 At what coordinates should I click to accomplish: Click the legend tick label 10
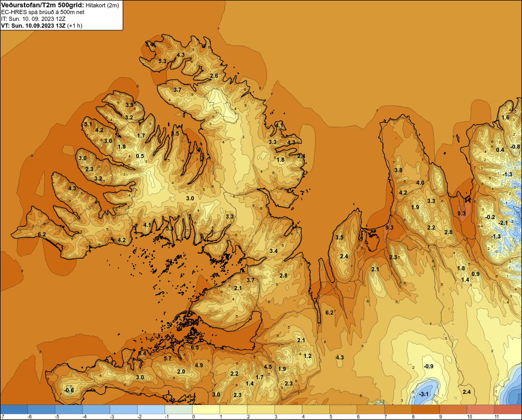[x=469, y=417]
